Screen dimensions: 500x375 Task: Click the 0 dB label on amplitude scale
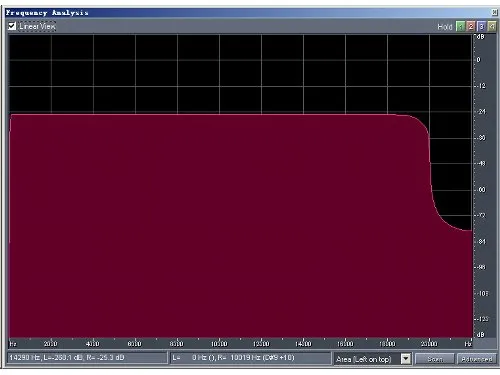point(479,60)
